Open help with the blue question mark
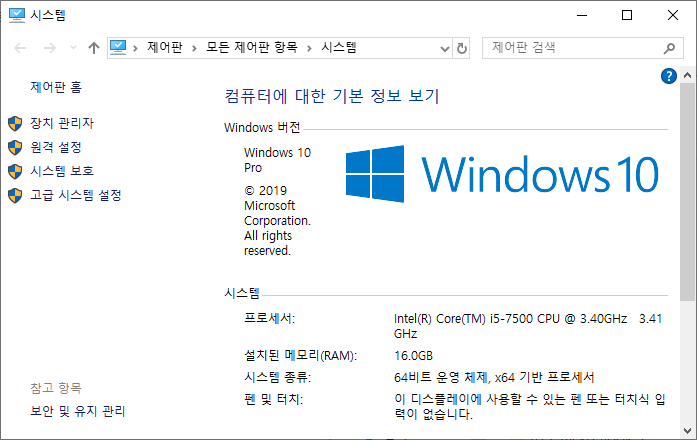The height and width of the screenshot is (440, 697). [669, 76]
